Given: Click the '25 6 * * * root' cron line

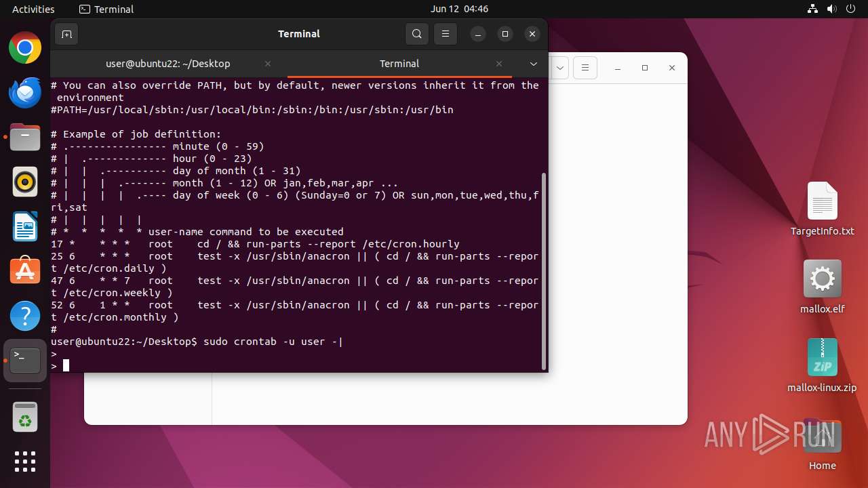Looking at the screenshot, I should [x=295, y=262].
